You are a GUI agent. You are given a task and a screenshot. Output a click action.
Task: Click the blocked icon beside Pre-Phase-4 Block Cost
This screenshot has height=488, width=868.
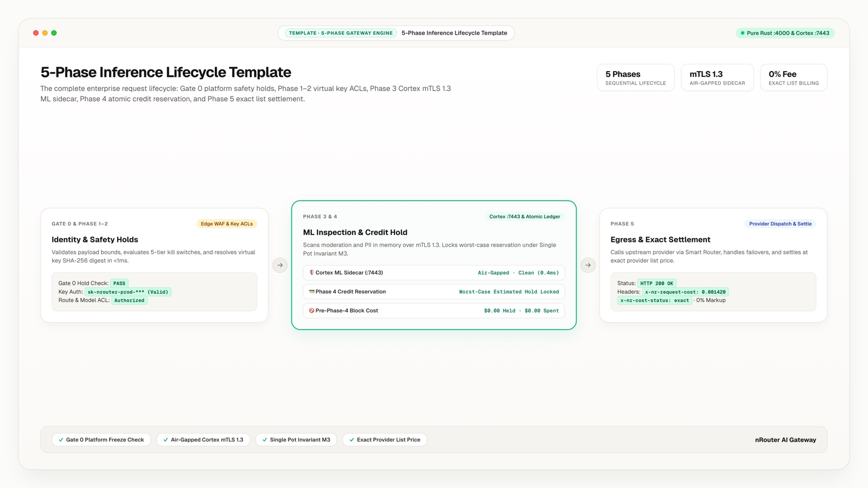(311, 311)
